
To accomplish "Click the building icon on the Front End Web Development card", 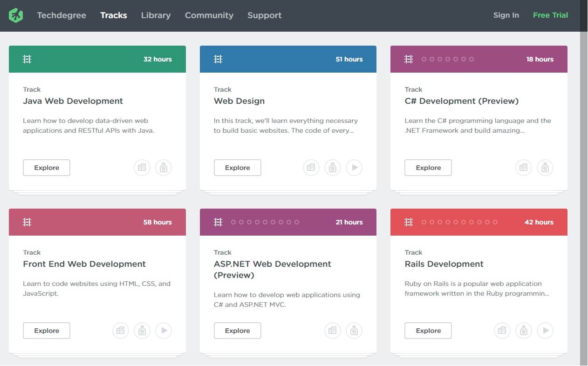I will (x=121, y=331).
